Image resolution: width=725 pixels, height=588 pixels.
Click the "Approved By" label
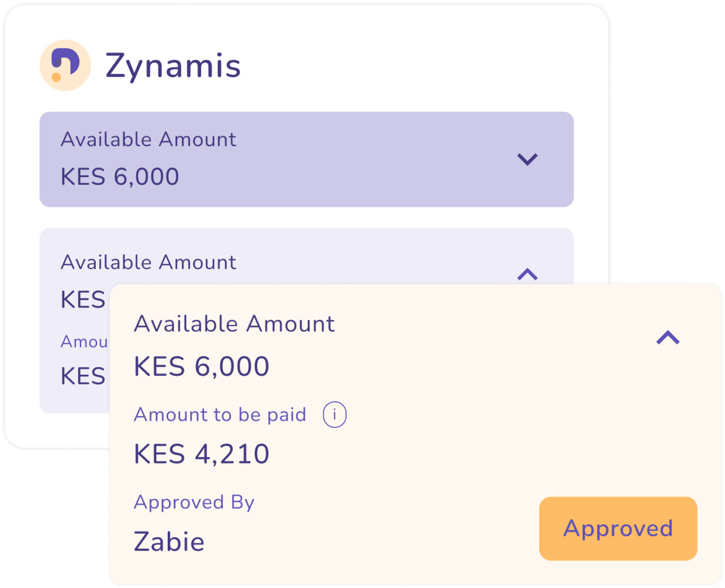[194, 502]
